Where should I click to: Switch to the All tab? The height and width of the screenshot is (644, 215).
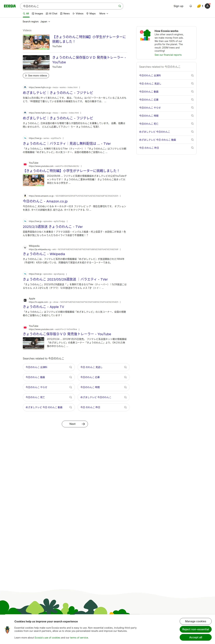[26, 14]
